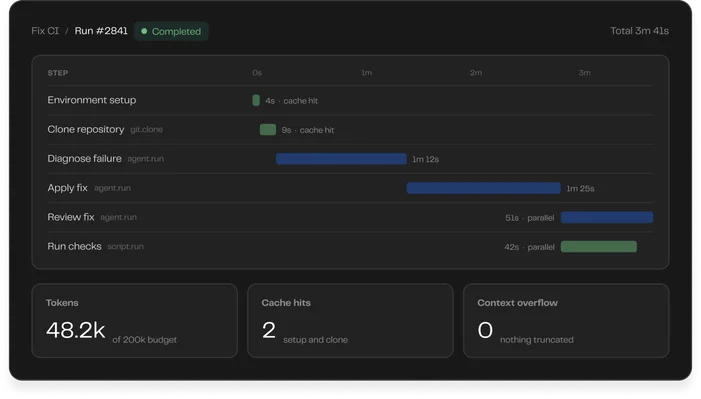Click the 1m 25s duration label
701x399 pixels.
click(x=580, y=189)
